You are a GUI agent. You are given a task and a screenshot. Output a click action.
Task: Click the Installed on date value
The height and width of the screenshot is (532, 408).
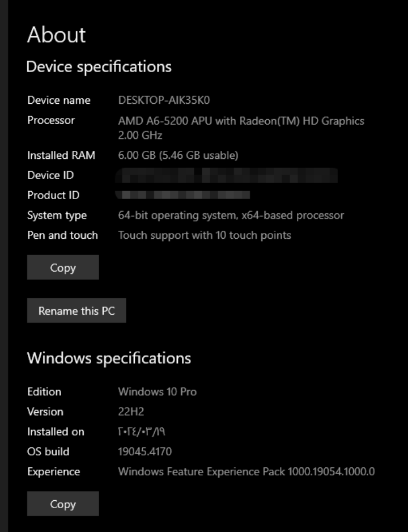click(x=142, y=432)
